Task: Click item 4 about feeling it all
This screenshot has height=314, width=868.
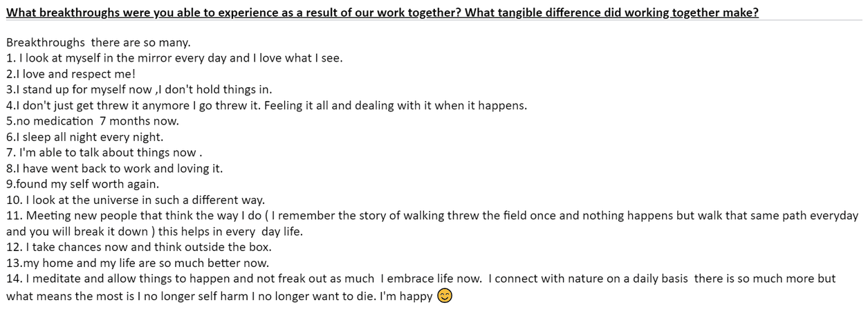Action: (x=267, y=106)
